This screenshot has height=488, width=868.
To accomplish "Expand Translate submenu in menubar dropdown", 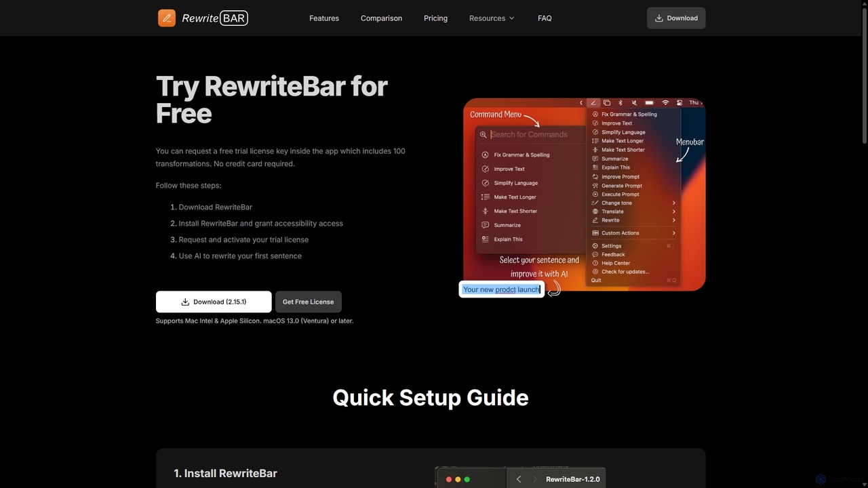I will tap(673, 211).
